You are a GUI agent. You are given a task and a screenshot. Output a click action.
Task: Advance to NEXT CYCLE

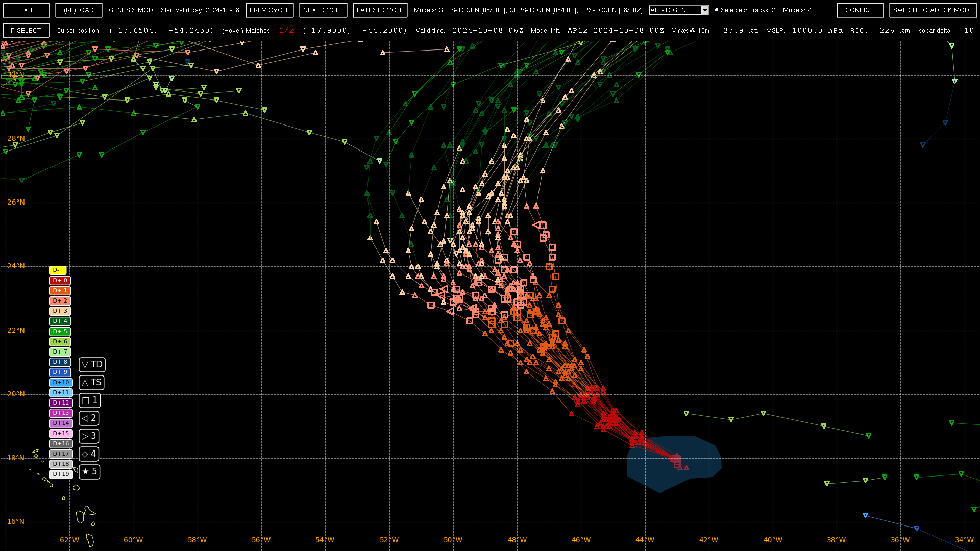coord(323,10)
